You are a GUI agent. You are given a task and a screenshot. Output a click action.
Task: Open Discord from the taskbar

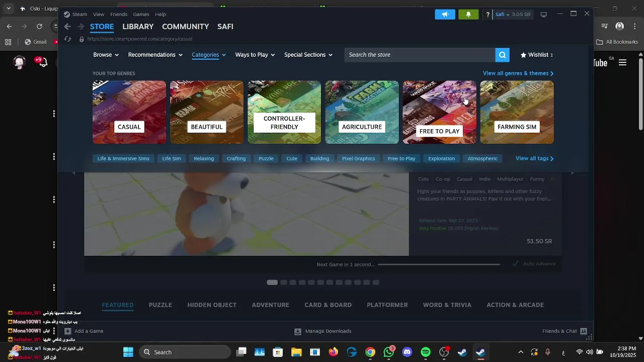407,352
